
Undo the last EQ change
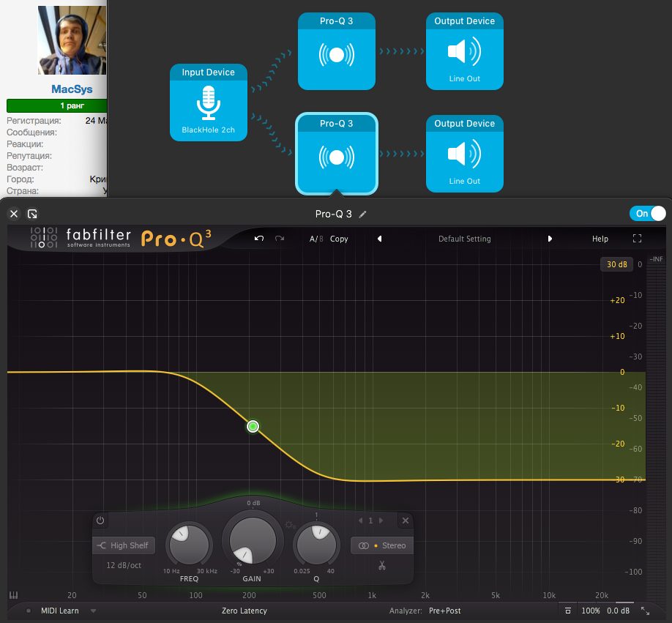(259, 239)
